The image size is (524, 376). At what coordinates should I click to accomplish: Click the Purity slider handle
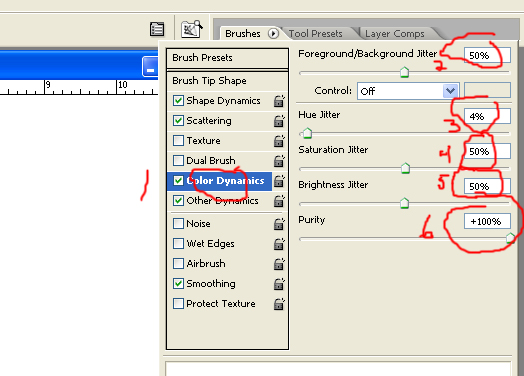coord(510,238)
